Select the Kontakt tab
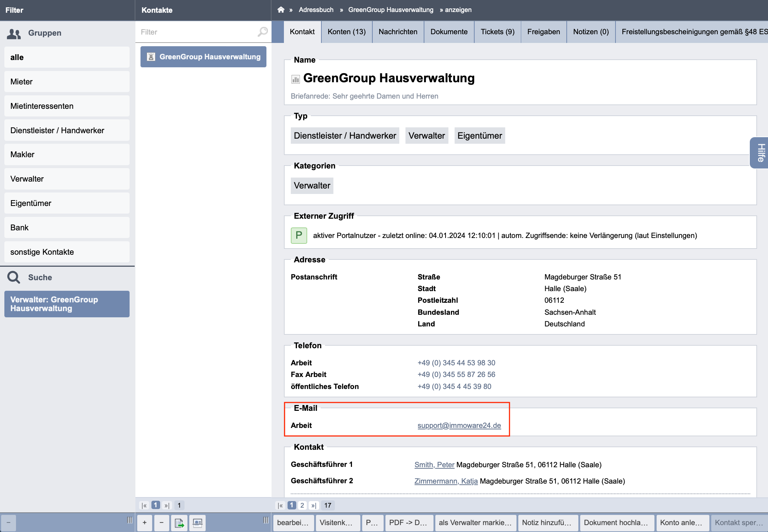 click(302, 32)
